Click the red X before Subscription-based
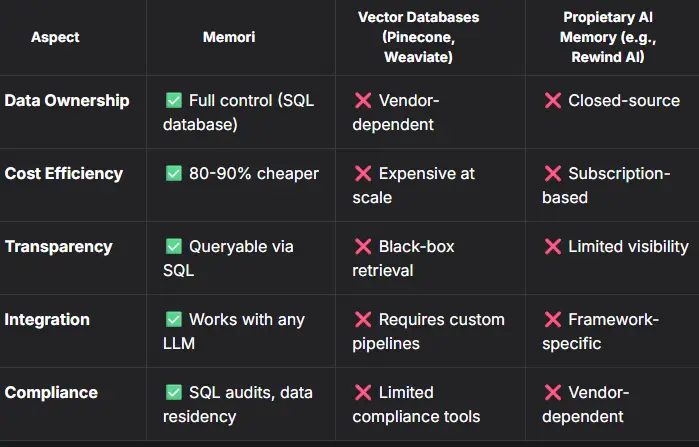Viewport: 699px width, 447px height. 552,173
